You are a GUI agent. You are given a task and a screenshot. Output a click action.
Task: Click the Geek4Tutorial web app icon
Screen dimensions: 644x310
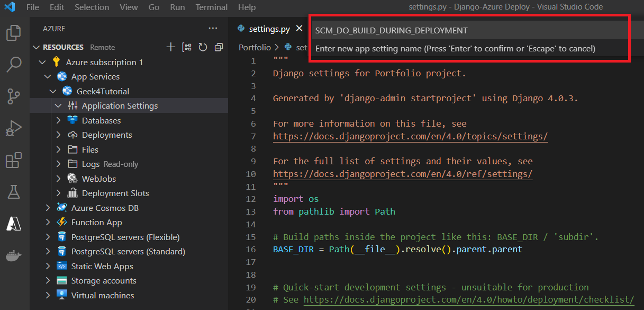(x=67, y=91)
